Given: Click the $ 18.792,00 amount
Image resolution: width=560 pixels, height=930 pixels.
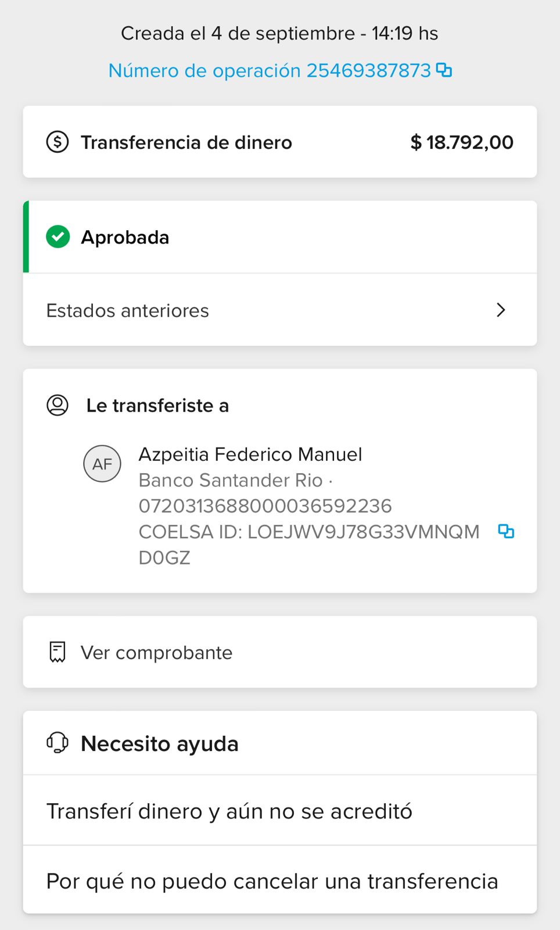Looking at the screenshot, I should click(x=462, y=142).
